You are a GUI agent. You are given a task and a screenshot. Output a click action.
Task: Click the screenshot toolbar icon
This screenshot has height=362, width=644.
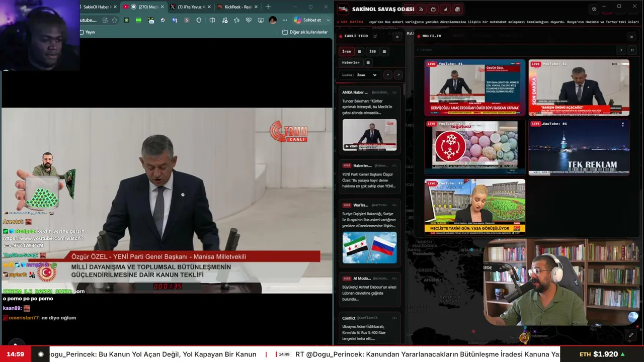(x=261, y=20)
